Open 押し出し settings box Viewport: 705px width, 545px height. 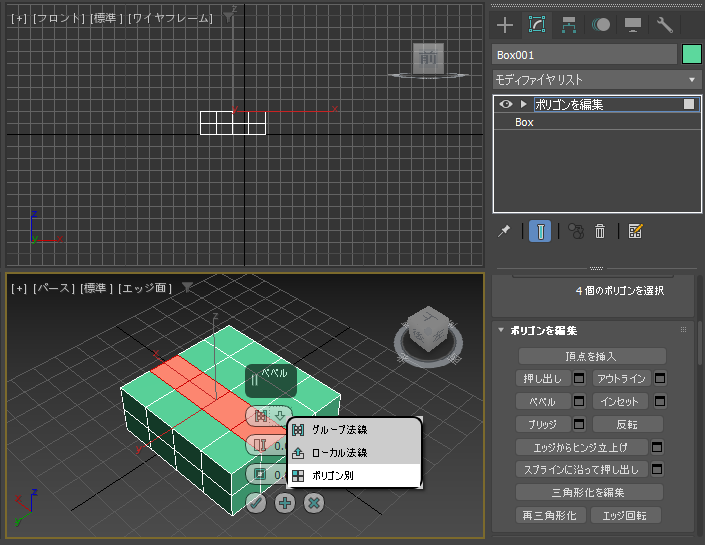pyautogui.click(x=579, y=378)
